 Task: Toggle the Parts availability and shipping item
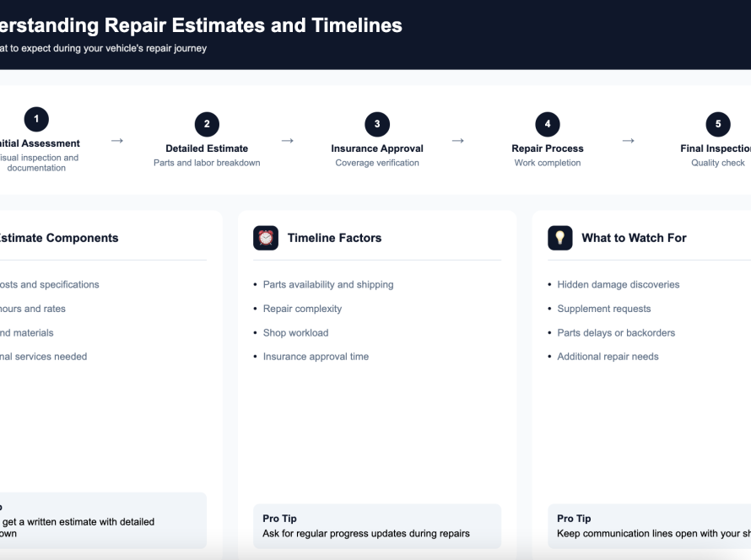click(327, 284)
